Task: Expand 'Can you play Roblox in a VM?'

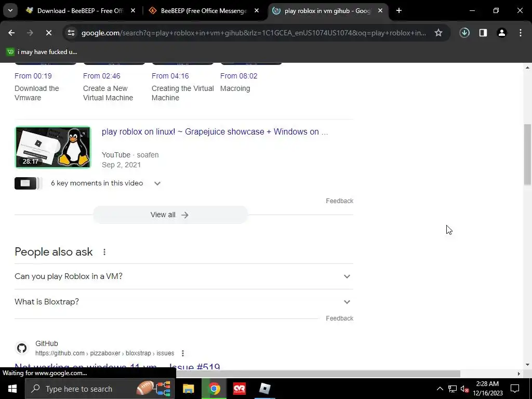Action: coord(184,276)
